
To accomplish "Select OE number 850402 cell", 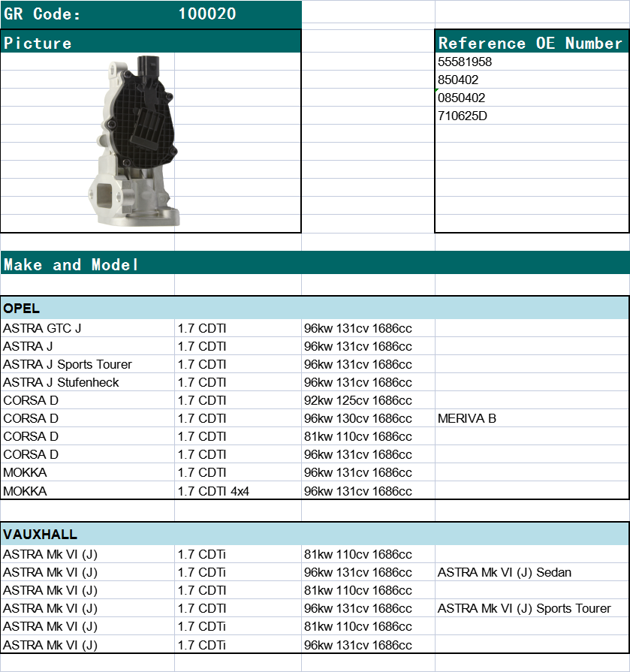I will (x=532, y=80).
